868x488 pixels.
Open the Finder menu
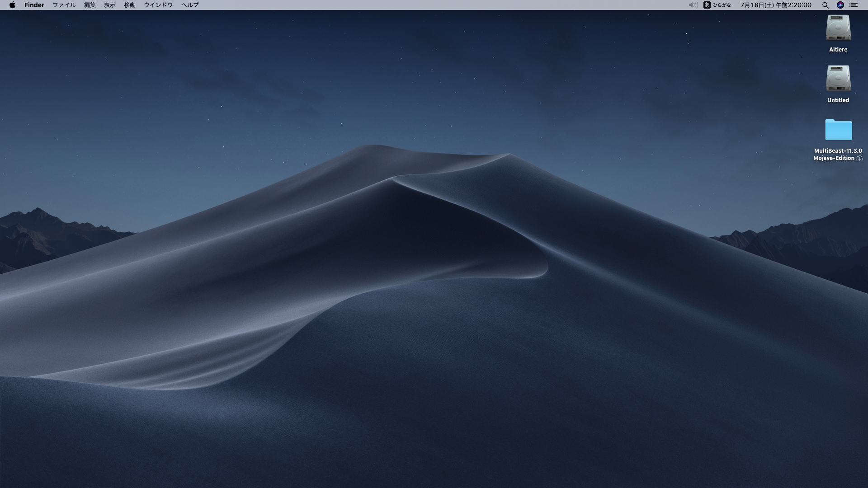[x=34, y=5]
